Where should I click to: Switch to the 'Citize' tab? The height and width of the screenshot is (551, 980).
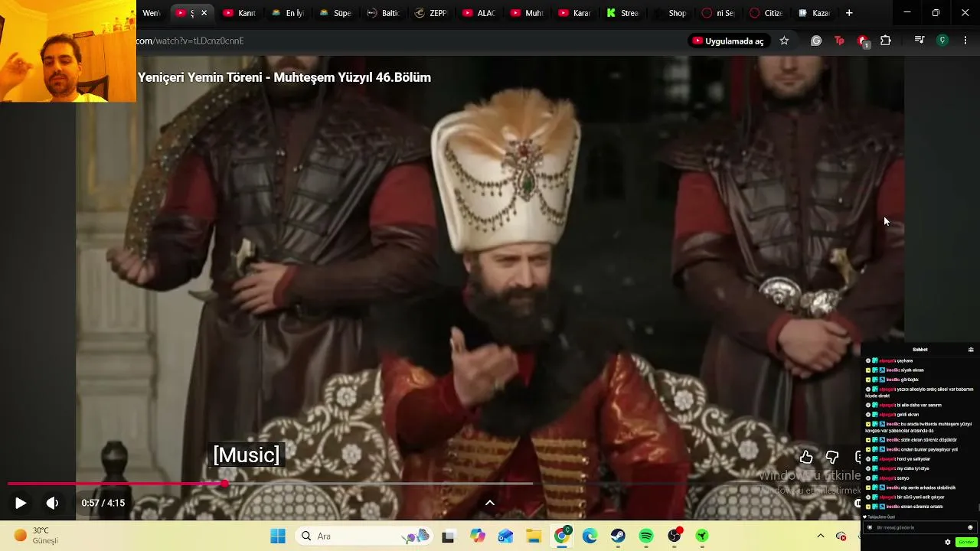[x=766, y=13]
